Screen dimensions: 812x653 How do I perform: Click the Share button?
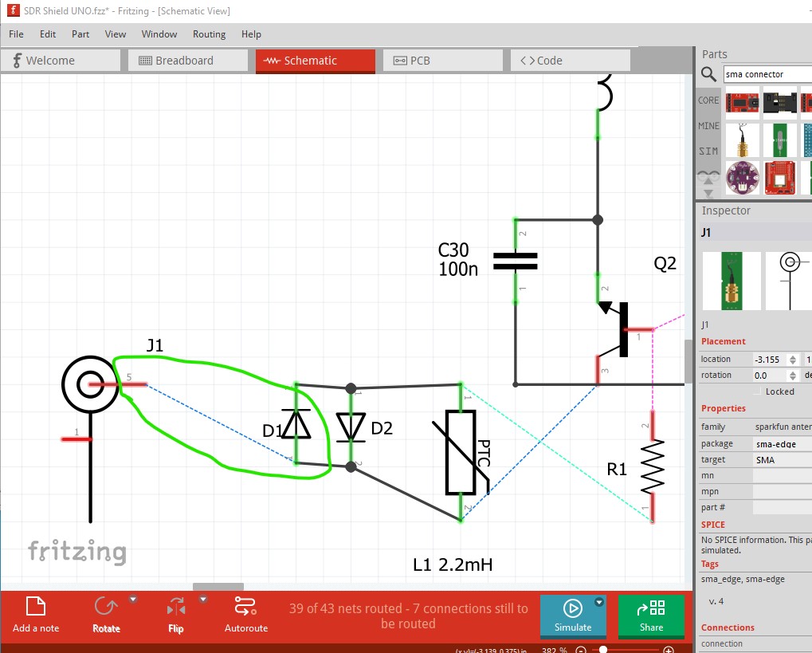[x=651, y=616]
